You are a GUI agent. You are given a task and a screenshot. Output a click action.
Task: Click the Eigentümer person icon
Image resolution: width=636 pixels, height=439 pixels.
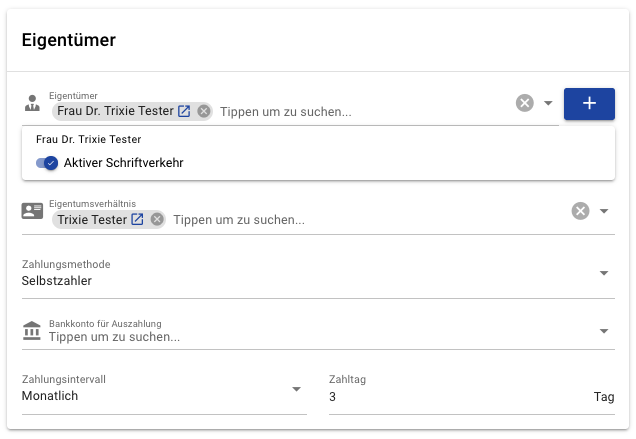coord(32,102)
